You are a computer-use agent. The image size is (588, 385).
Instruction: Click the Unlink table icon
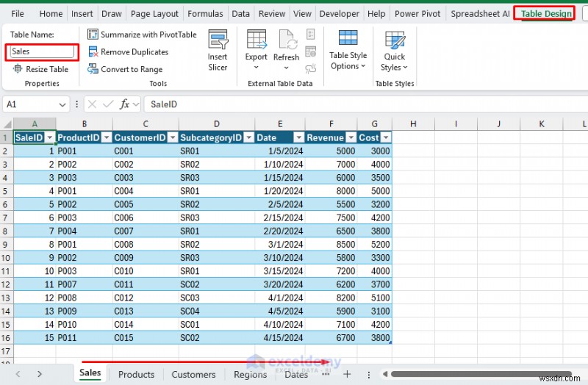pyautogui.click(x=310, y=68)
